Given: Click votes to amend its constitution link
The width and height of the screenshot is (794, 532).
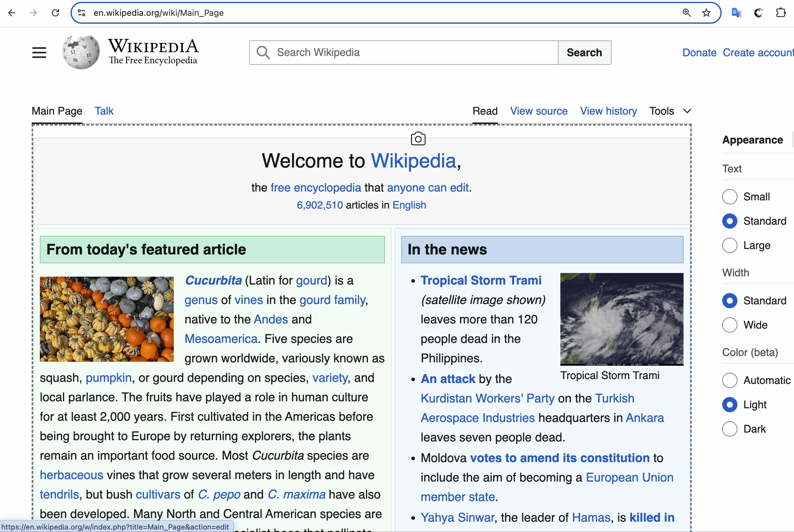Looking at the screenshot, I should (560, 458).
